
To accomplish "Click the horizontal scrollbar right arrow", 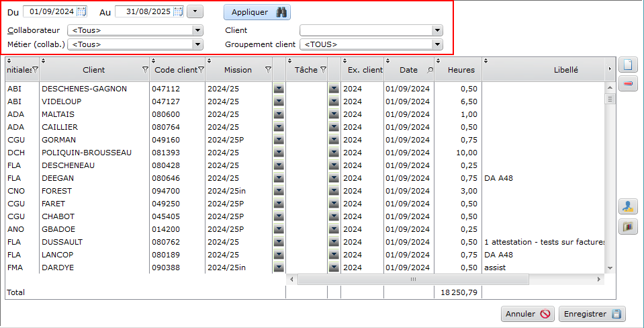I will [x=599, y=280].
